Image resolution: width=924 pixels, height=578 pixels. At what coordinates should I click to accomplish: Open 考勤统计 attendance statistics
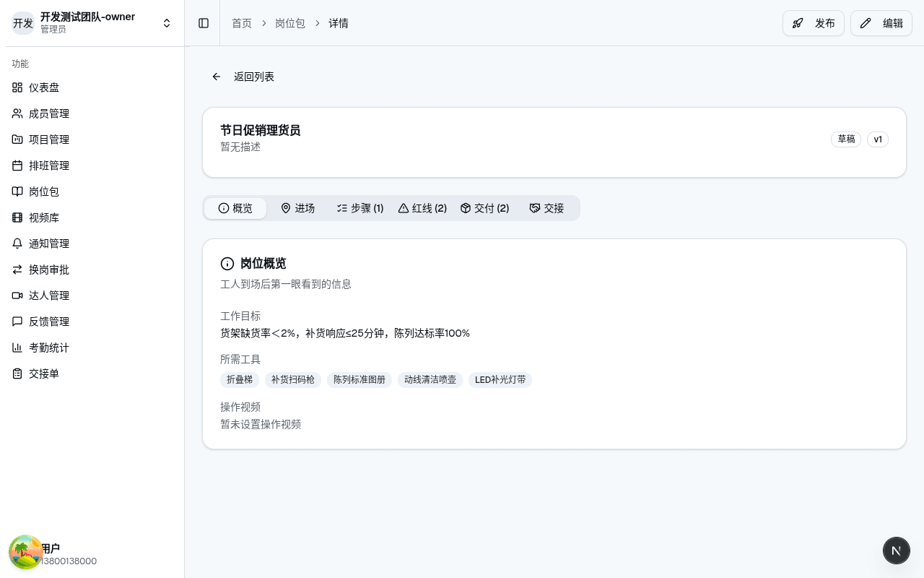pyautogui.click(x=48, y=348)
